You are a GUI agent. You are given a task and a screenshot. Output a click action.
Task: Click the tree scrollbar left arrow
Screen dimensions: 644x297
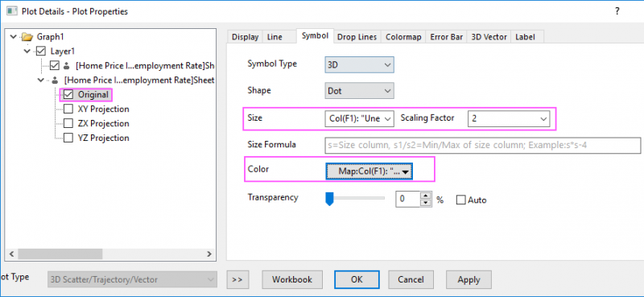tap(11, 254)
